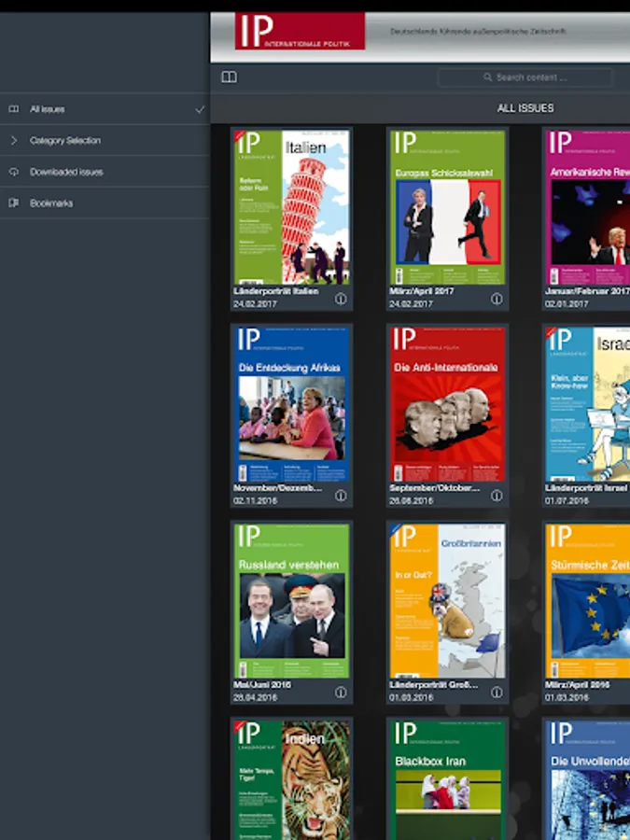
Task: Click date '26.08.2016'
Action: [x=411, y=500]
